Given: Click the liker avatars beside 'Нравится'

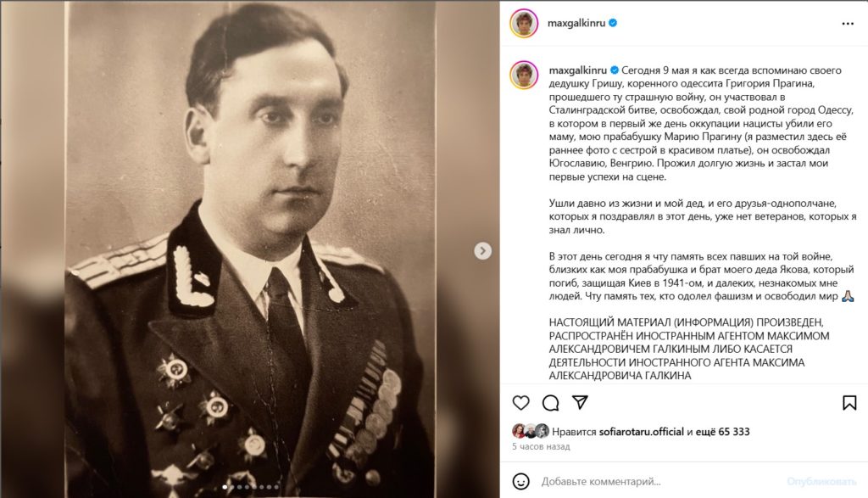Looking at the screenshot, I should [531, 431].
